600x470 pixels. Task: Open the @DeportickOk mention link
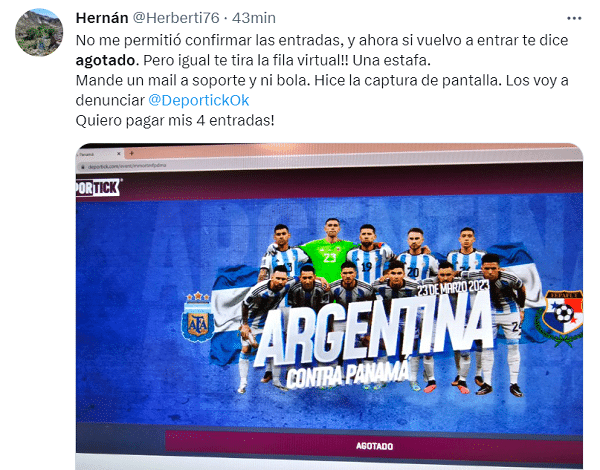pyautogui.click(x=199, y=100)
